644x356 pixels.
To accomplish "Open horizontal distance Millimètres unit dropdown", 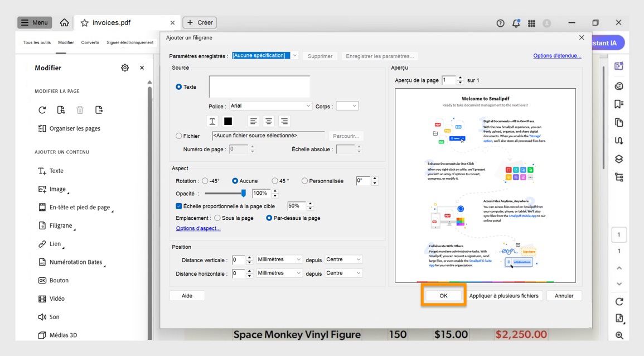I will (279, 273).
